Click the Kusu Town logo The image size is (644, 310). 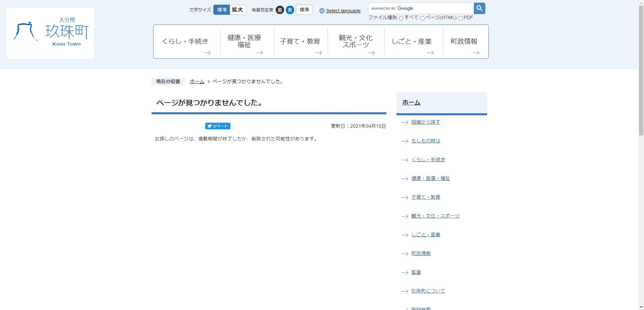click(50, 33)
